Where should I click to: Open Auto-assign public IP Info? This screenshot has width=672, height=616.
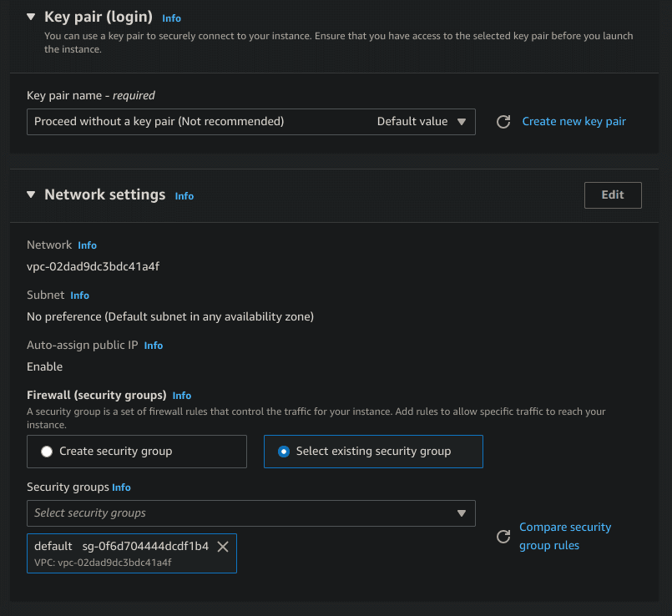[153, 345]
